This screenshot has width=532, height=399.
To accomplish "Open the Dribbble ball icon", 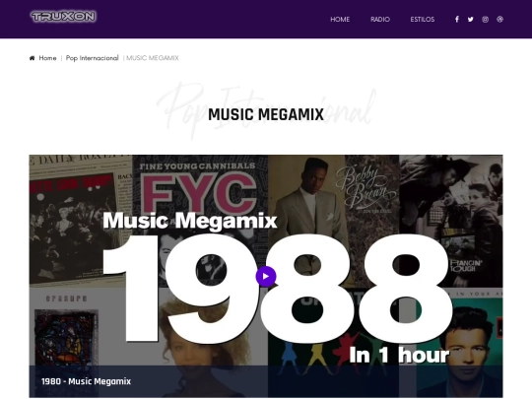I will (x=499, y=20).
